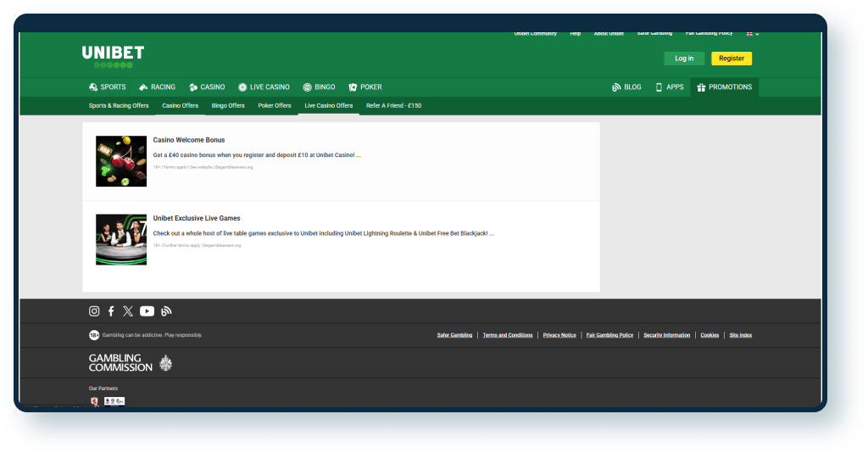The height and width of the screenshot is (453, 868).
Task: Open the Bingo section
Action: tap(320, 87)
